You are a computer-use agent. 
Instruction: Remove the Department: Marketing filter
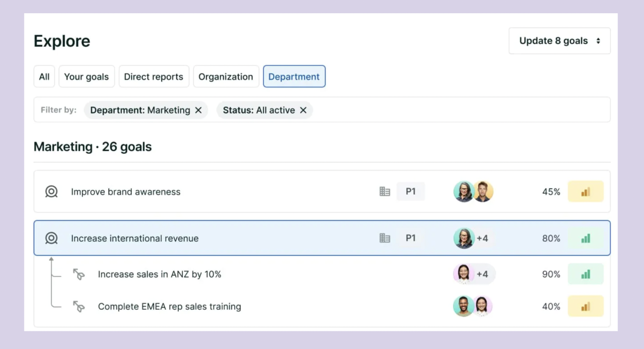coord(198,110)
